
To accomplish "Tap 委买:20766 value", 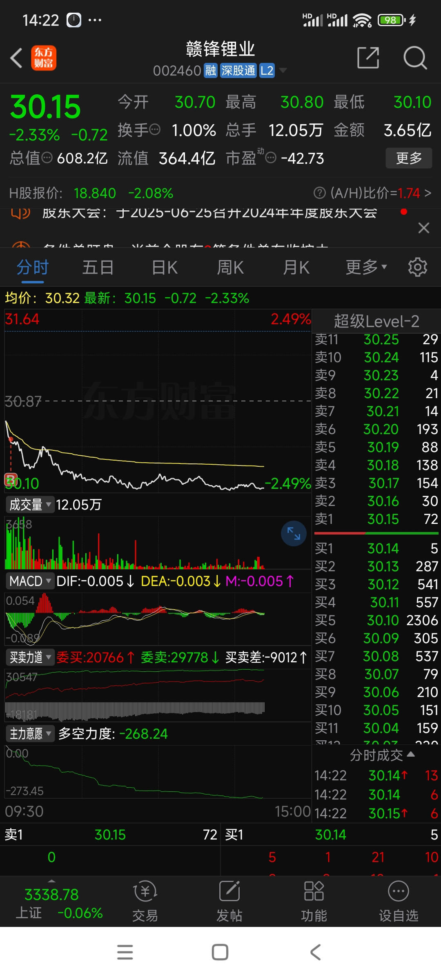I will pyautogui.click(x=95, y=657).
